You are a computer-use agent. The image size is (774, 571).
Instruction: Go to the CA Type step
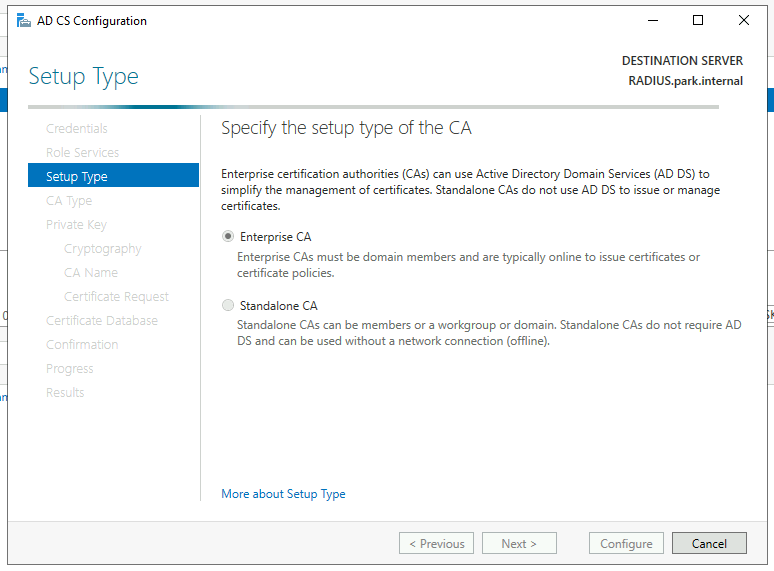pos(69,201)
